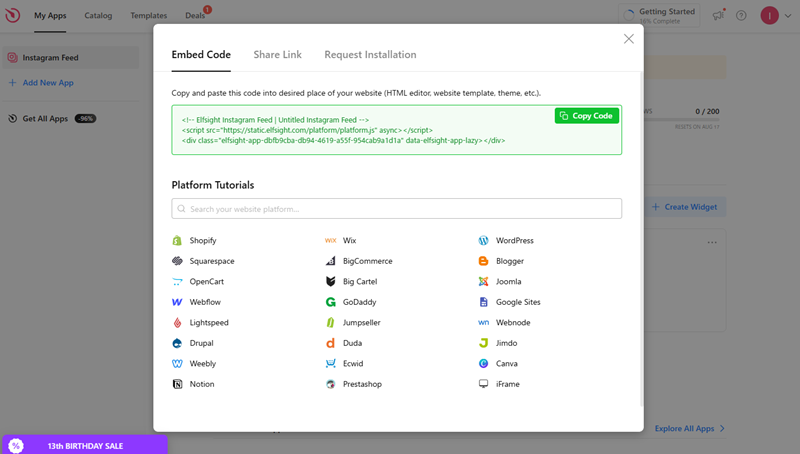Click the embed code text box
Viewport: 800px width, 454px height.
[x=396, y=130]
